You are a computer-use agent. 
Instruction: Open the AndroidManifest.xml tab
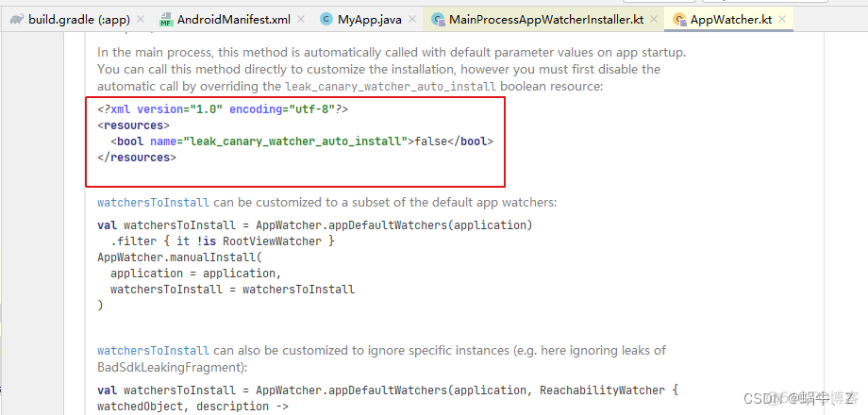234,19
